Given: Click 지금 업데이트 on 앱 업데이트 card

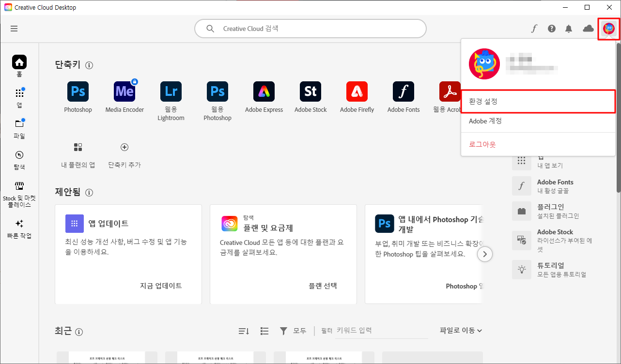Looking at the screenshot, I should click(161, 286).
